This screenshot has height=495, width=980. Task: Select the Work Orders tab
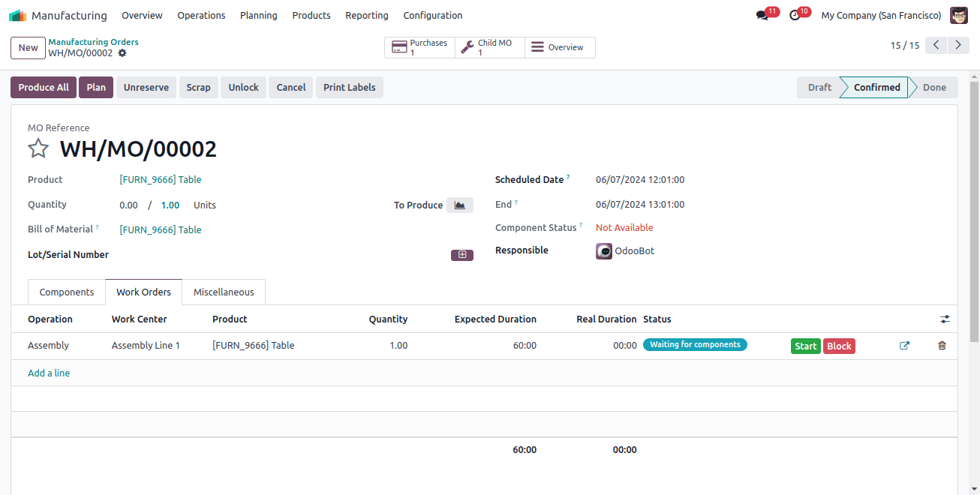[143, 292]
